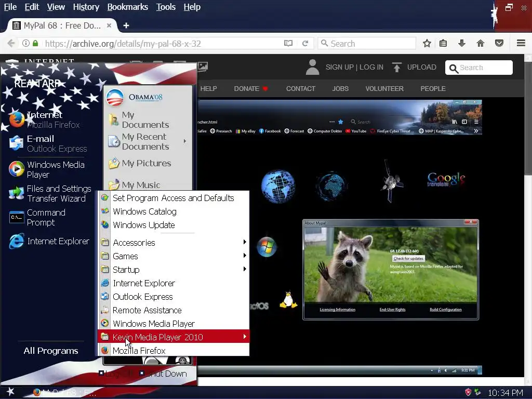
Task: Launch Internet Explorer from the Start menu left pane
Action: [x=49, y=241]
